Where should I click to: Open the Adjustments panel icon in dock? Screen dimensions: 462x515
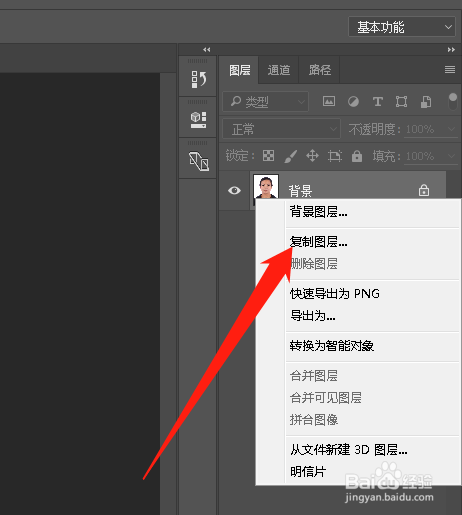[x=199, y=161]
